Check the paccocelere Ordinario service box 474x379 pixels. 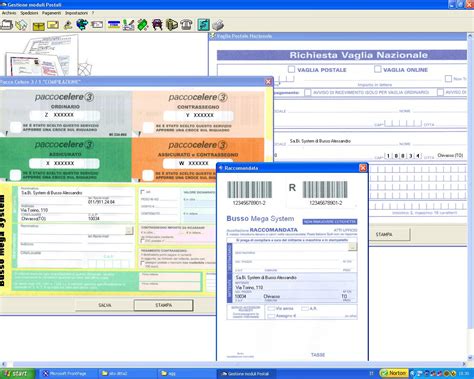(15, 127)
